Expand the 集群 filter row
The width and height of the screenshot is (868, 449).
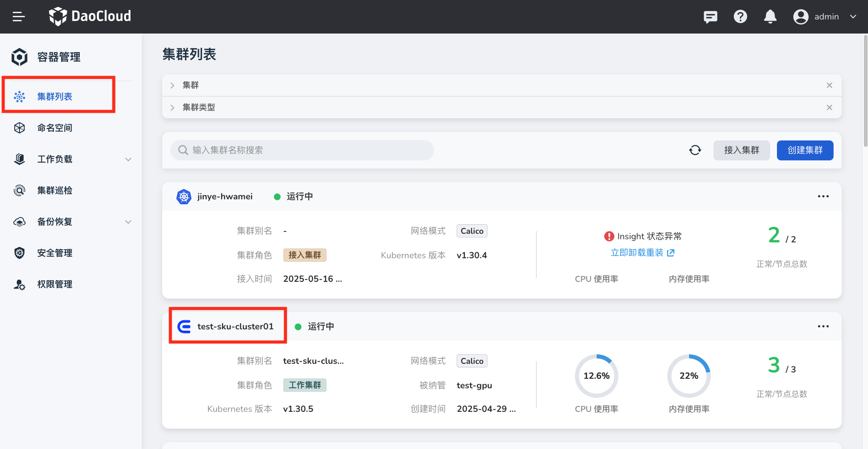[x=173, y=85]
